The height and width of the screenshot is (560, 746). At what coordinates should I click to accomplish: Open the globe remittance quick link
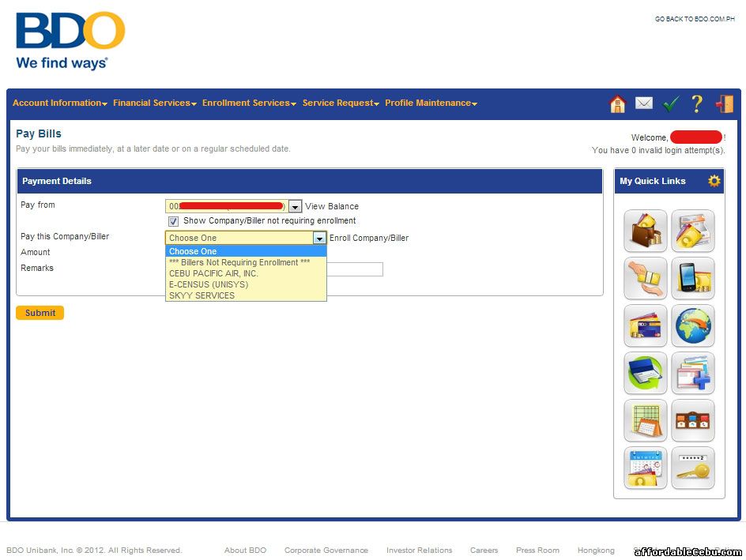693,325
